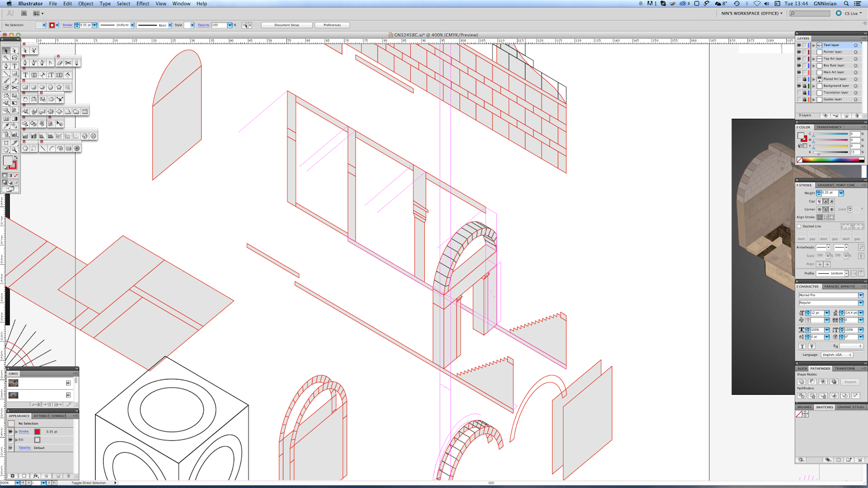Viewport: 868px width, 488px height.
Task: Unlock the Guides layer
Action: click(805, 100)
